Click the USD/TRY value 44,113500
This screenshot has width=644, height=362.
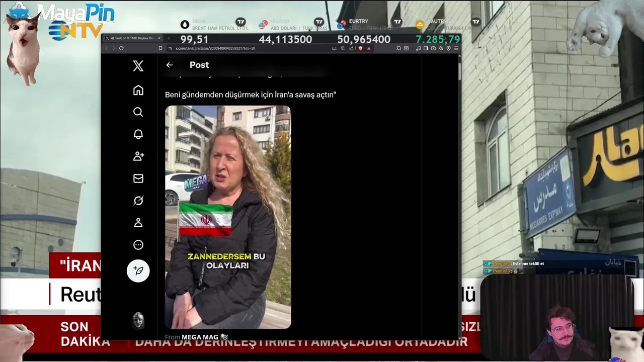[x=285, y=39]
